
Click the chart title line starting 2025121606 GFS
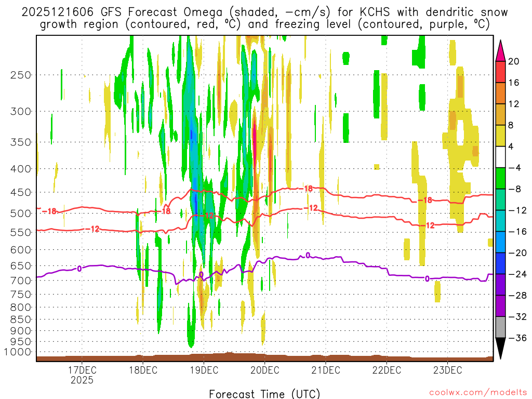[x=264, y=12]
